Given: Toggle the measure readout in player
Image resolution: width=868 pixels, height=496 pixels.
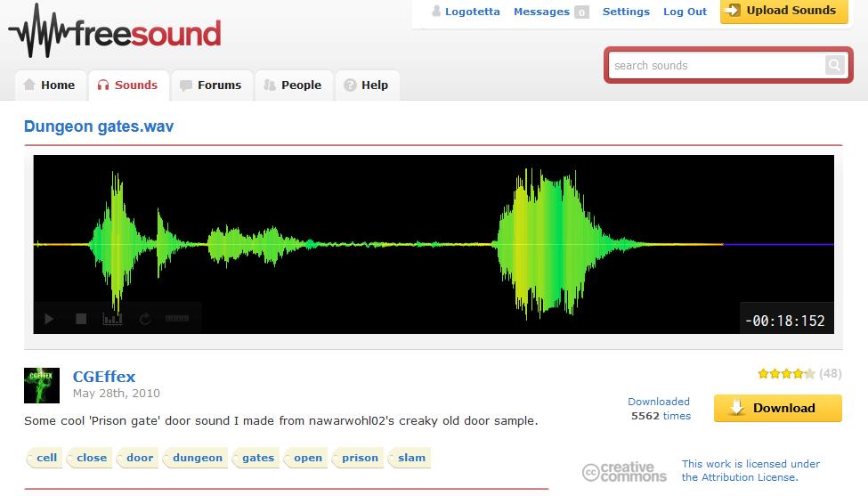Looking at the screenshot, I should (x=177, y=319).
